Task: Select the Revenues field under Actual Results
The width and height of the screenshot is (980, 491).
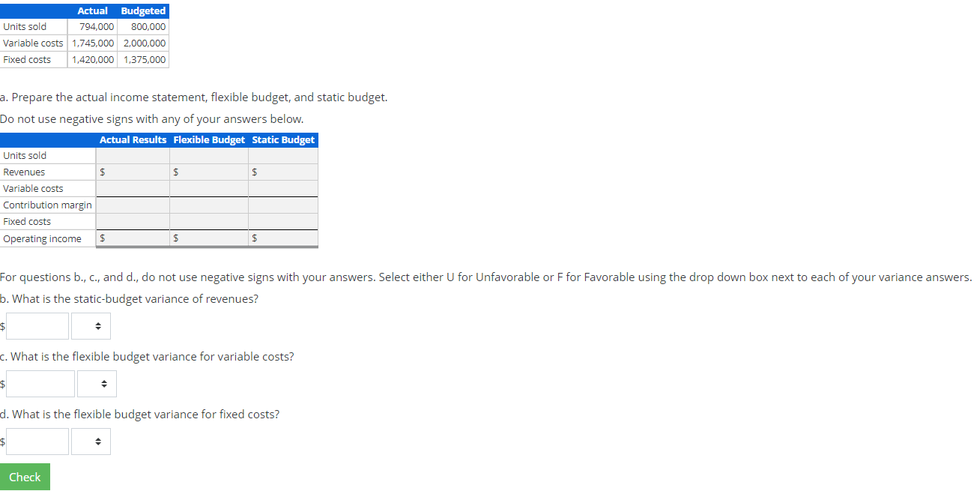Action: pyautogui.click(x=135, y=172)
